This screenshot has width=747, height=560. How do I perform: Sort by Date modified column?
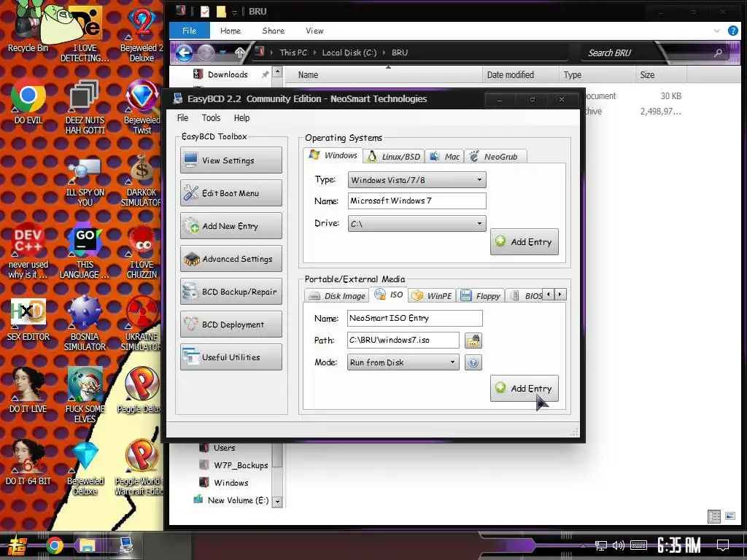coord(520,75)
